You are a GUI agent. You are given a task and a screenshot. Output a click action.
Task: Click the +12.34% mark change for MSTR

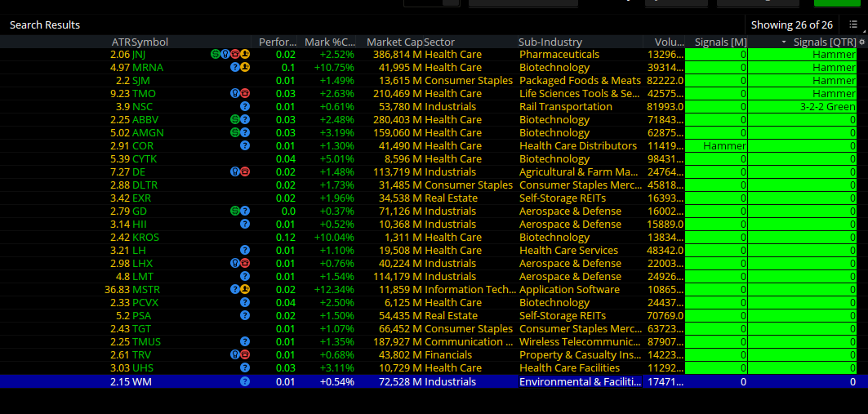(x=334, y=289)
